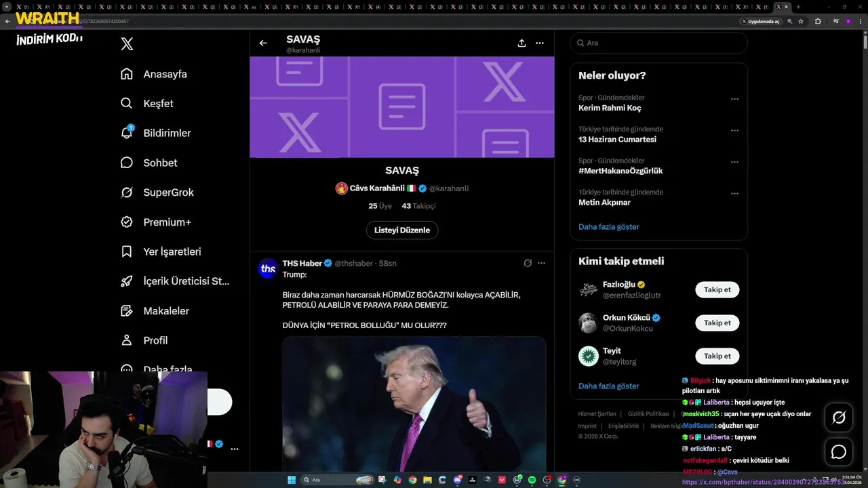
Task: Open Hizmet Şartları footer link
Action: (597, 413)
